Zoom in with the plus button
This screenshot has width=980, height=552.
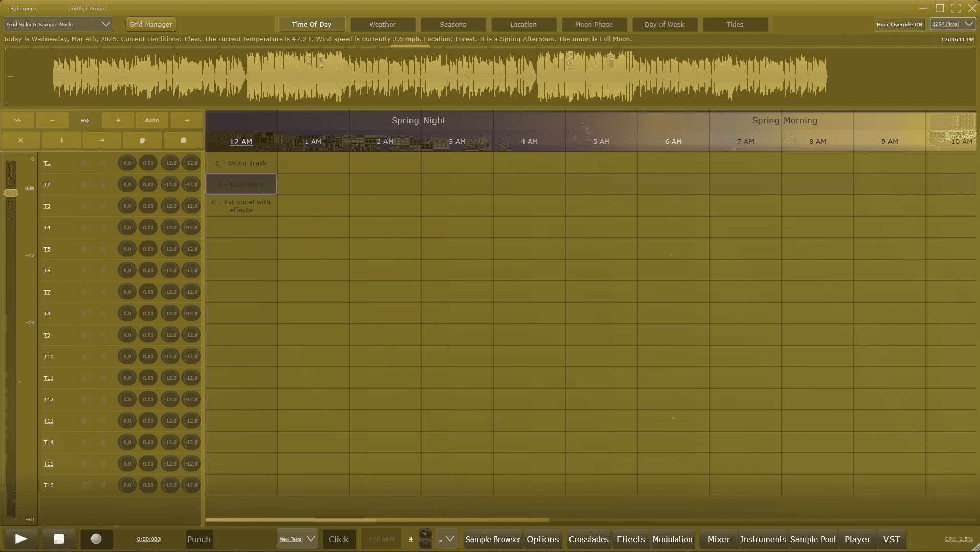click(x=118, y=120)
